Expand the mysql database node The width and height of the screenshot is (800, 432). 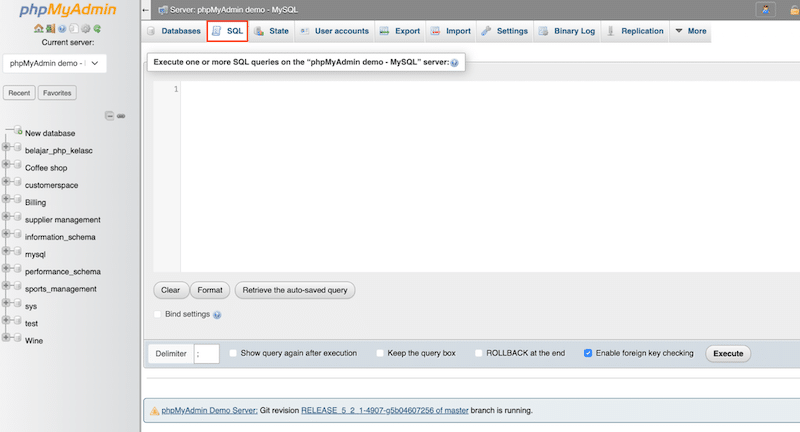pos(6,251)
